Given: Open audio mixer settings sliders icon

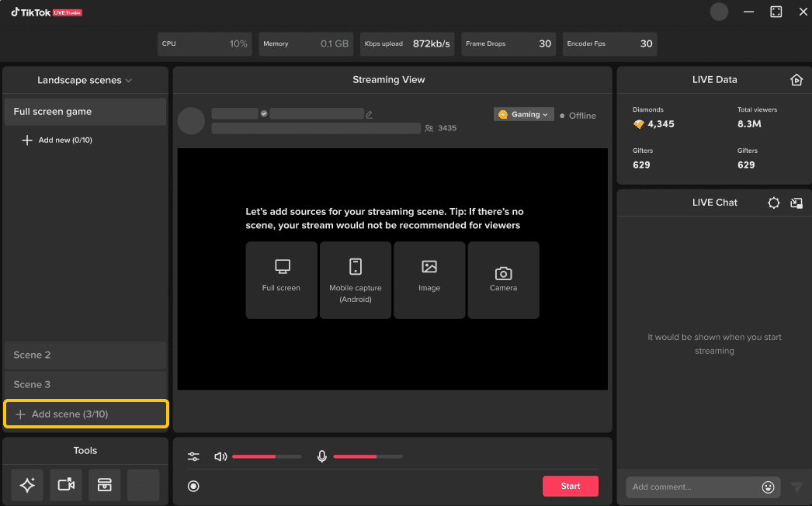Looking at the screenshot, I should (x=193, y=456).
